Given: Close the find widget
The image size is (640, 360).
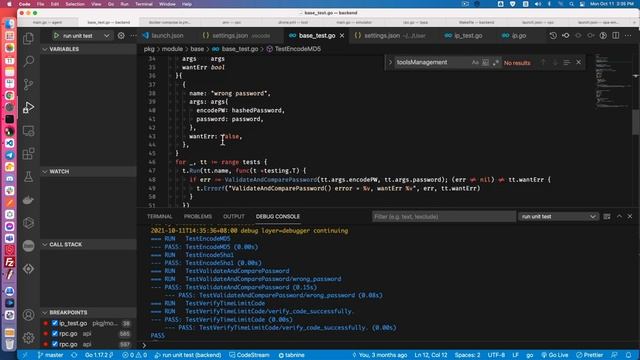Looking at the screenshot, I should point(578,62).
